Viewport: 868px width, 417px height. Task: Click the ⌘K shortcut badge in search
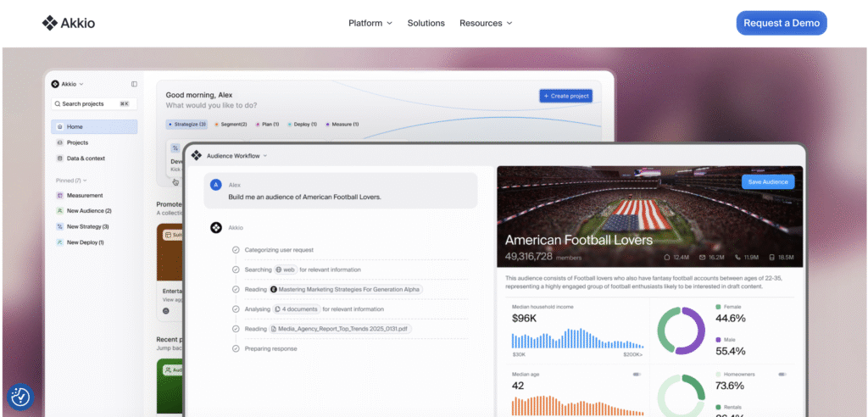click(x=125, y=104)
